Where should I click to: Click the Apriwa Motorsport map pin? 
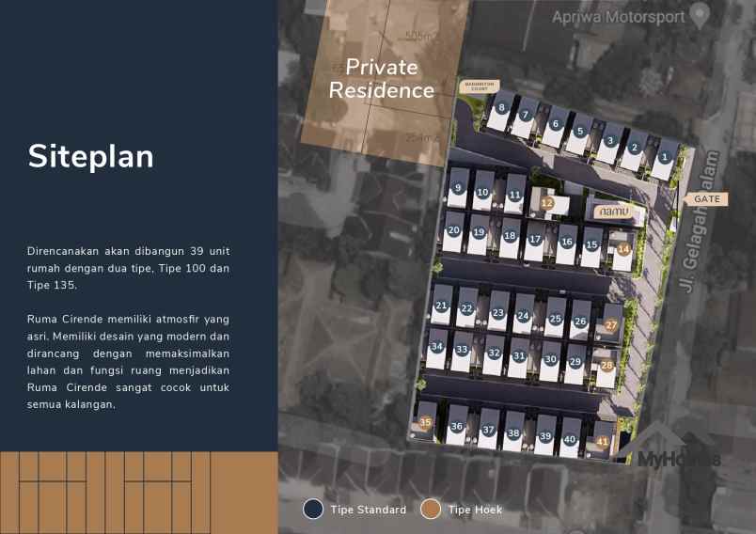point(699,15)
